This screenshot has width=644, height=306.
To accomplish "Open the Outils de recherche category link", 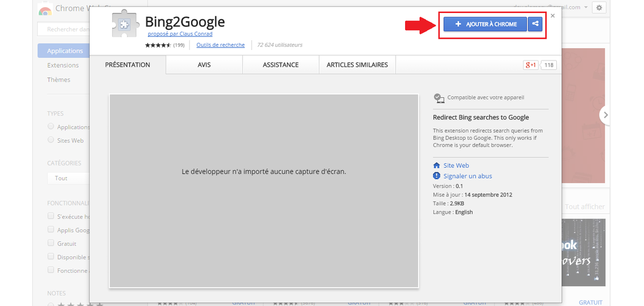I will click(221, 45).
